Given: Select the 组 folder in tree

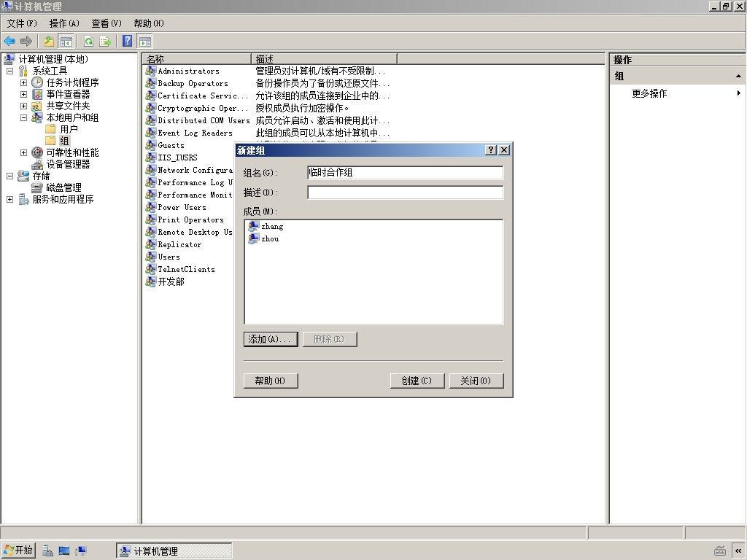Looking at the screenshot, I should coord(64,141).
